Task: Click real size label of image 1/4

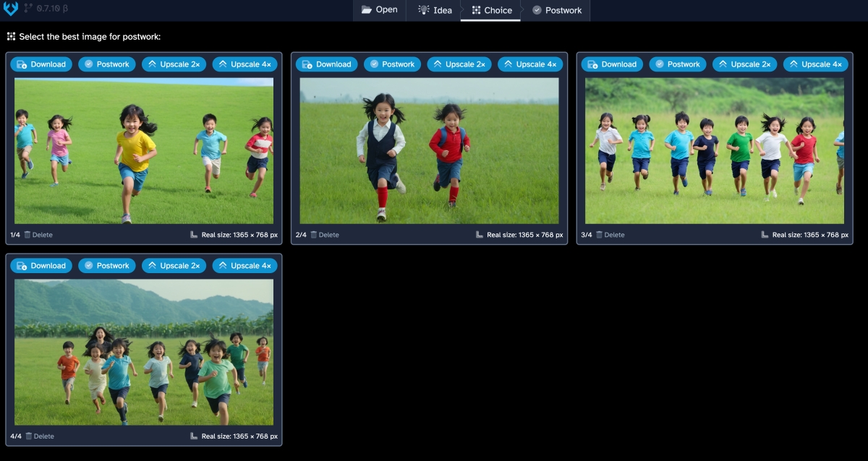Action: point(234,235)
